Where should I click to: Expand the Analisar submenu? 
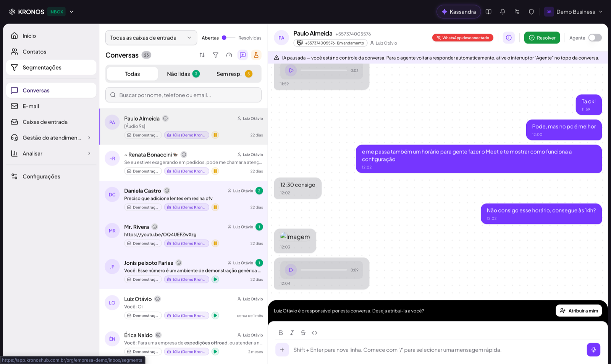click(x=89, y=154)
